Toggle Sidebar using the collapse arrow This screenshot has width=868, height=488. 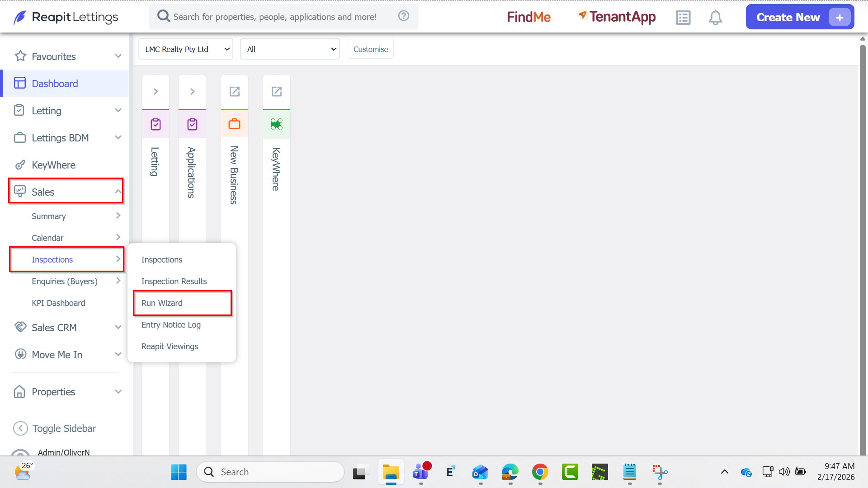tap(20, 428)
